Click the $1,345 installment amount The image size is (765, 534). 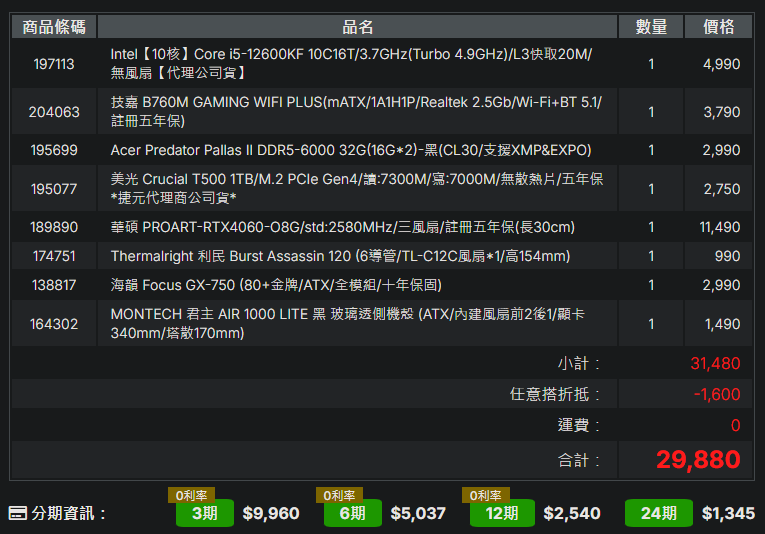[x=728, y=514]
